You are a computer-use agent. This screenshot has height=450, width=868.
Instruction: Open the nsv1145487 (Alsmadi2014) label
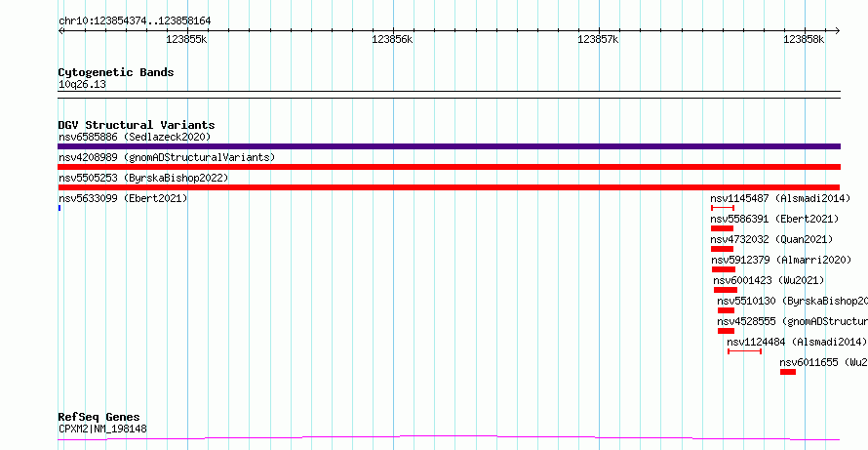780,198
